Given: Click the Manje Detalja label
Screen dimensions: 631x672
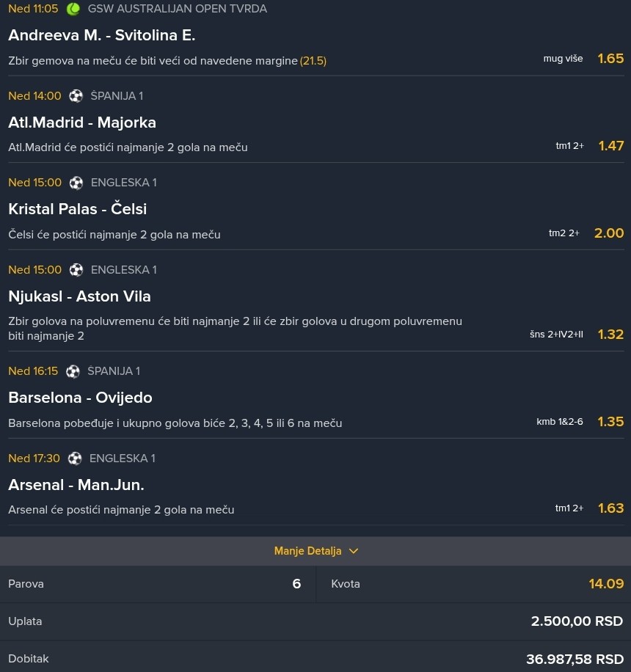Looking at the screenshot, I should (307, 551).
